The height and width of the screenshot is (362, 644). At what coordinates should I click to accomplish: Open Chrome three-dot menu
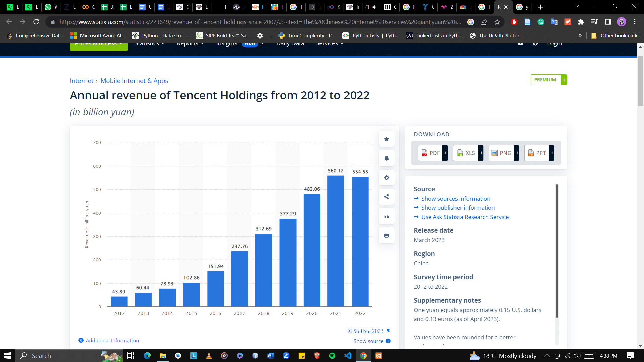(x=635, y=22)
